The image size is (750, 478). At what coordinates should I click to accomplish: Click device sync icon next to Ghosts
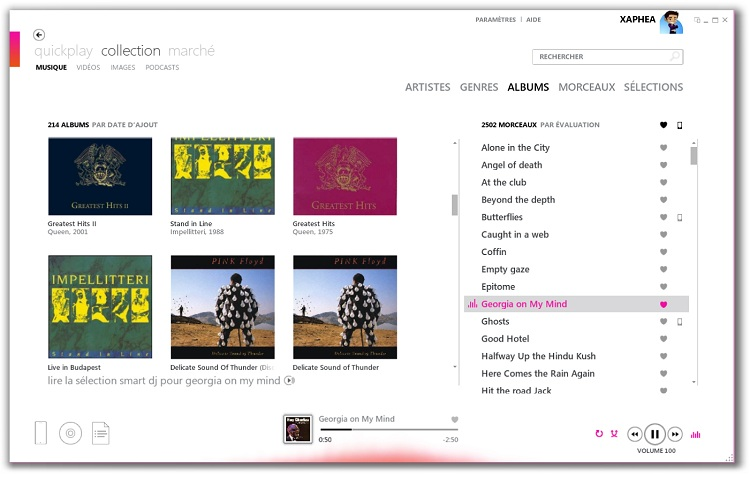tap(679, 322)
